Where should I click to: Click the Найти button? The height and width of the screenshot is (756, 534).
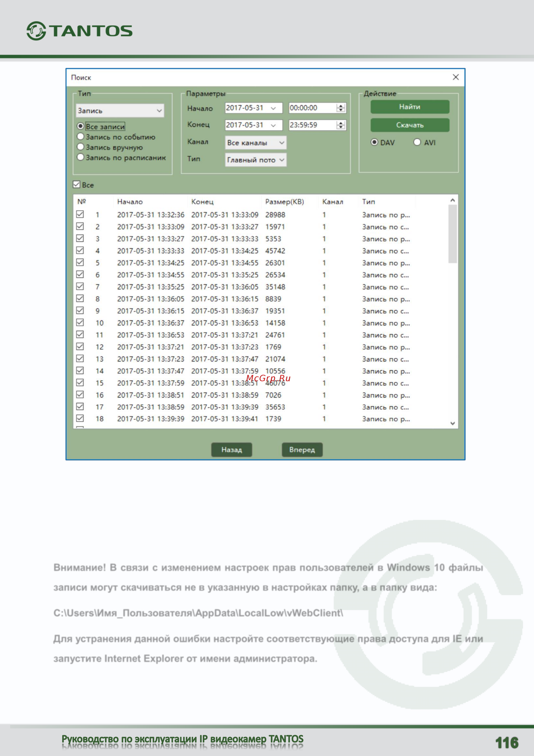[x=410, y=107]
